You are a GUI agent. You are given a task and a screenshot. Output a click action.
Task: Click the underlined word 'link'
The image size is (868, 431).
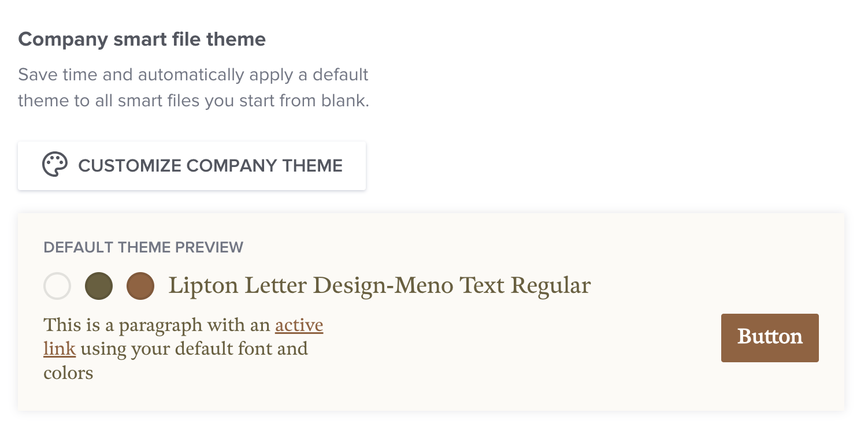tap(60, 349)
